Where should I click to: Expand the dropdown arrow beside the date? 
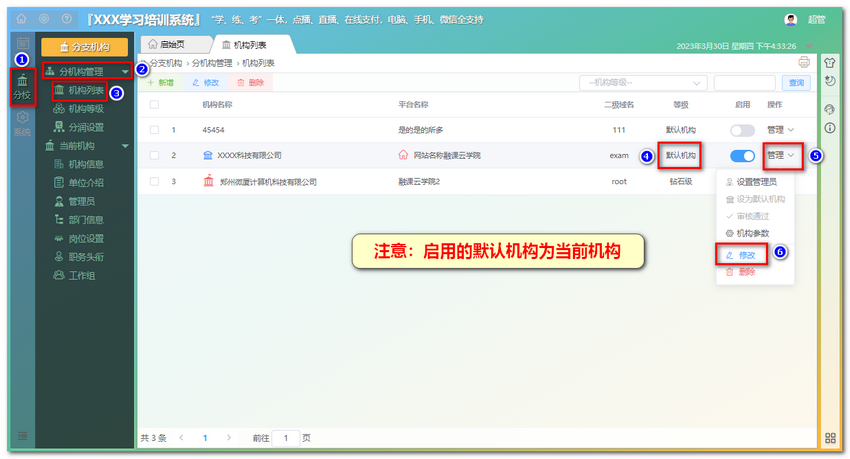tap(809, 46)
